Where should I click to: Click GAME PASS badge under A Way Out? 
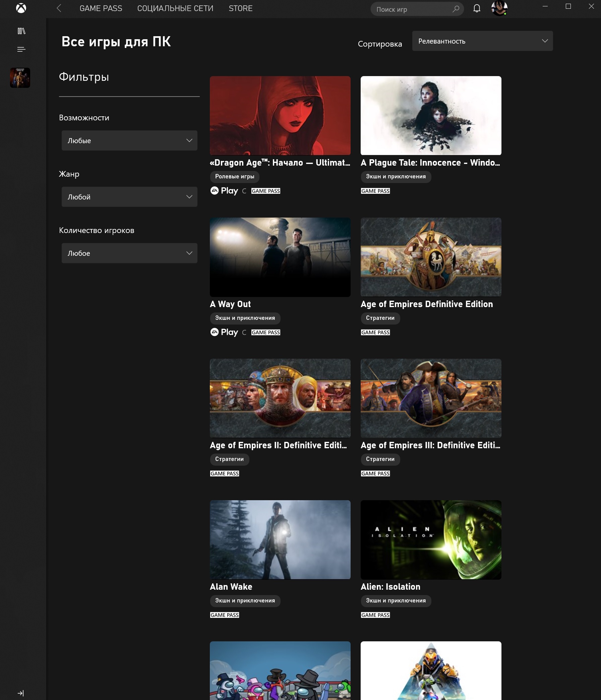click(x=266, y=333)
